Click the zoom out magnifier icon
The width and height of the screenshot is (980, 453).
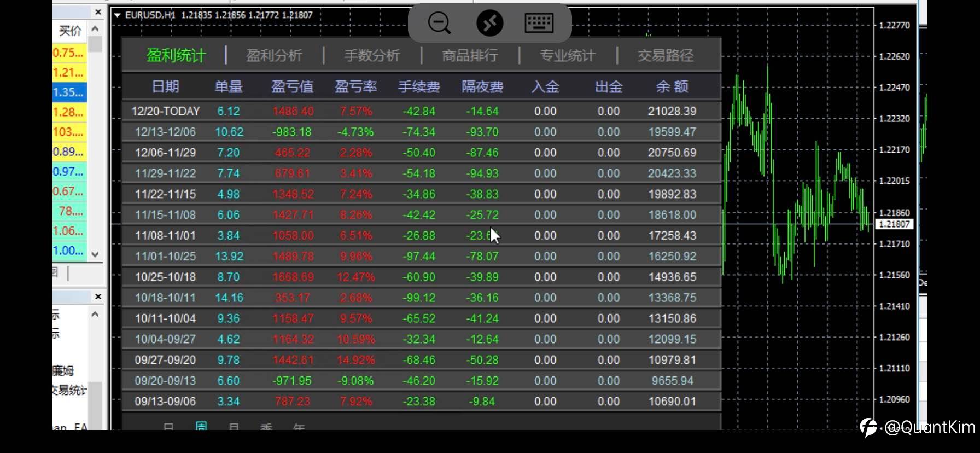tap(439, 23)
